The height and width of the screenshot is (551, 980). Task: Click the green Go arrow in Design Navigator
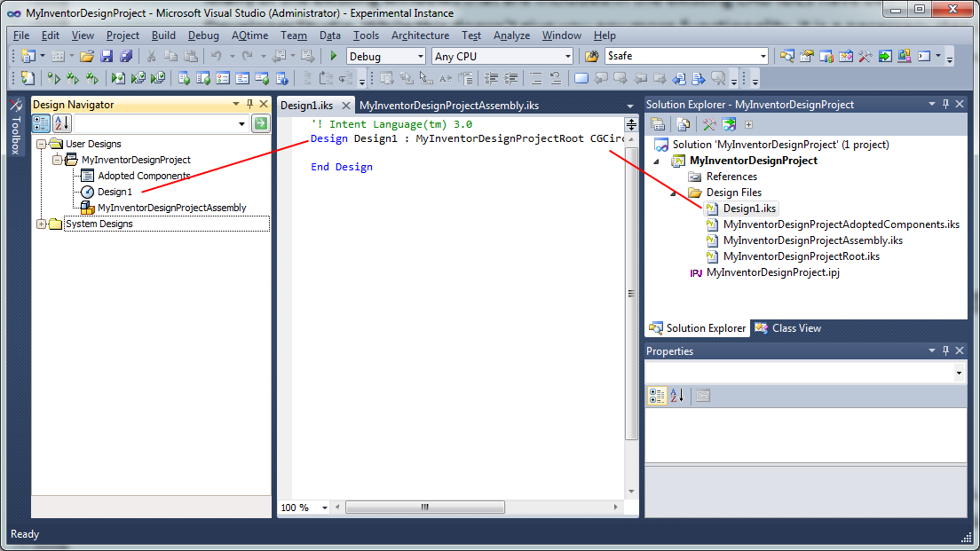click(261, 123)
